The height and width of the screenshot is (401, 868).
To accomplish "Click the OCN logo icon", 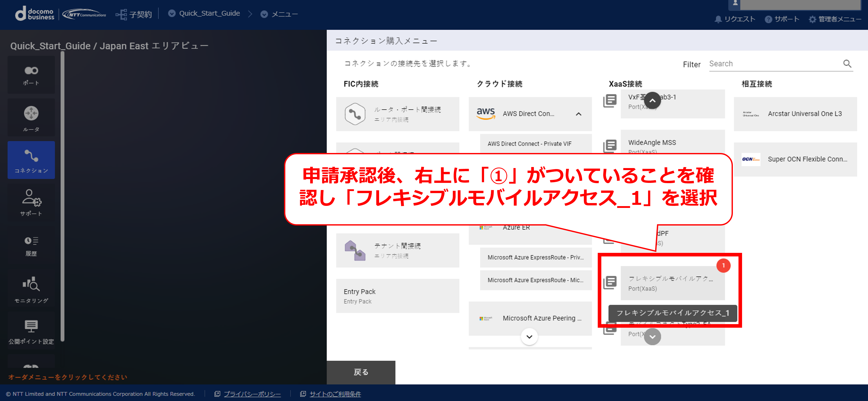I will (x=751, y=159).
